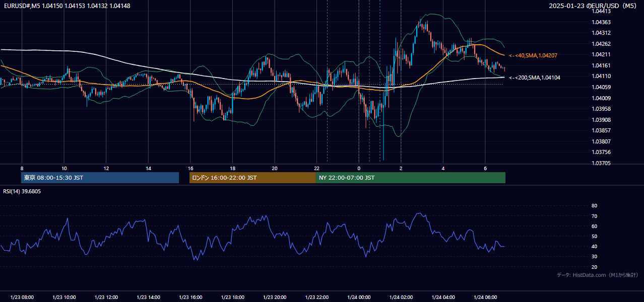This screenshot has width=644, height=302.
Task: Click the 2025-01-23 EUR/USD (M5) chart heading
Action: pyautogui.click(x=593, y=6)
